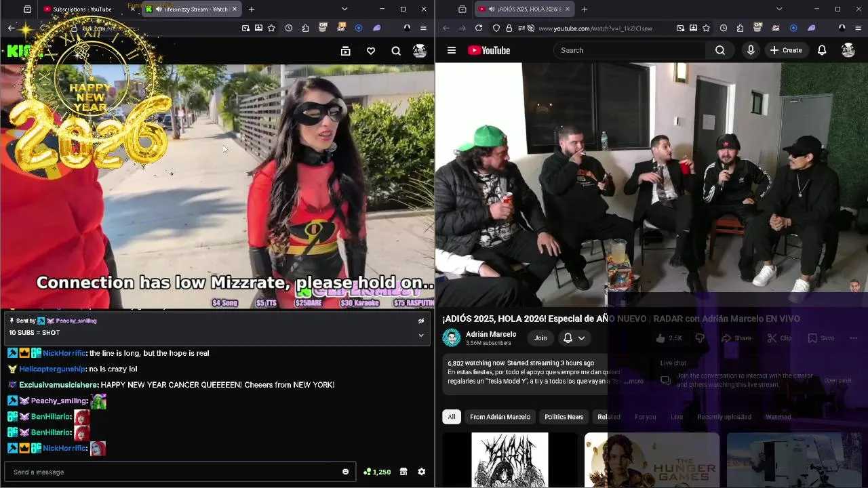Open Kick chat settings gear

pos(421,472)
